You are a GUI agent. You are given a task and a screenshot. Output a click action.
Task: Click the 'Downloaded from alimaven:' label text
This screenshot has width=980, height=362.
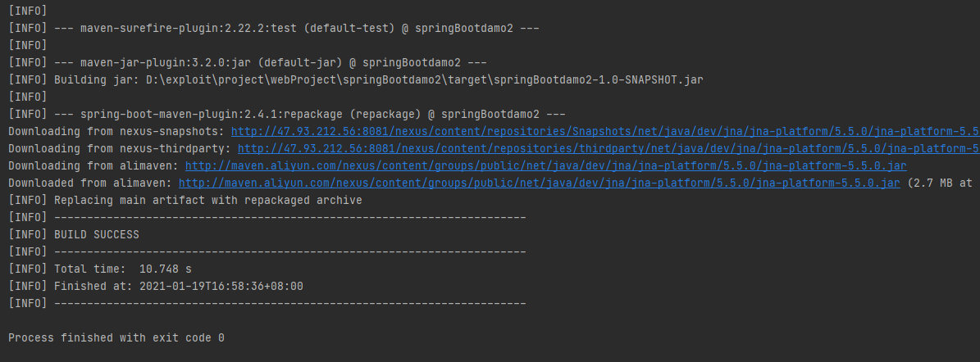tap(89, 183)
